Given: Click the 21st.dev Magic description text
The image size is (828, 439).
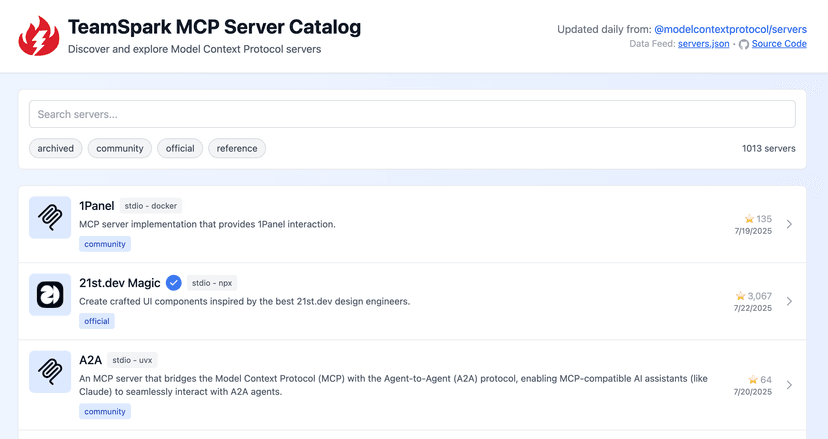Looking at the screenshot, I should coord(244,302).
